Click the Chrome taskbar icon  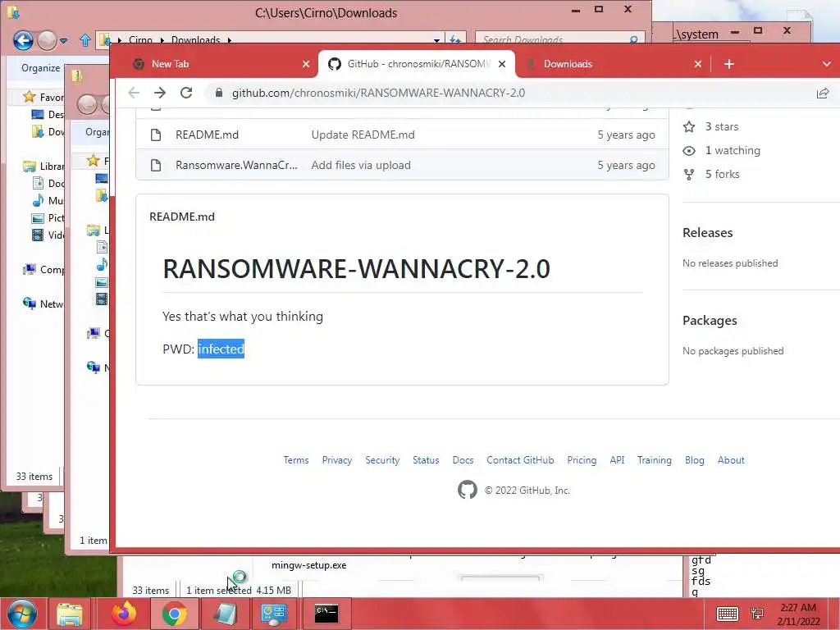click(x=174, y=614)
